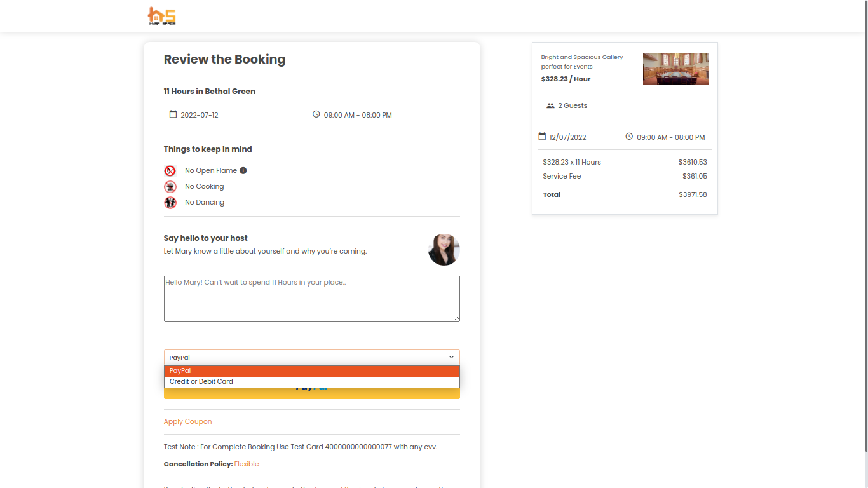Click the 'No Open Flame' text
Screen dimensions: 868x488
click(211, 170)
